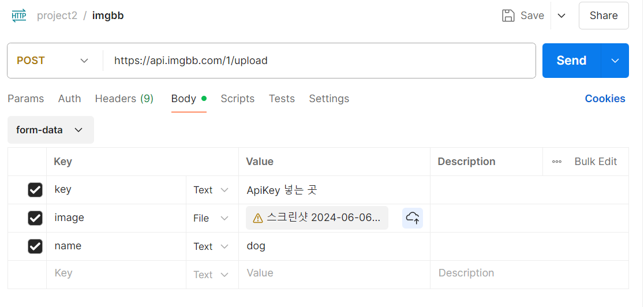Open the Tests tab
This screenshot has height=307, width=644.
click(x=282, y=99)
